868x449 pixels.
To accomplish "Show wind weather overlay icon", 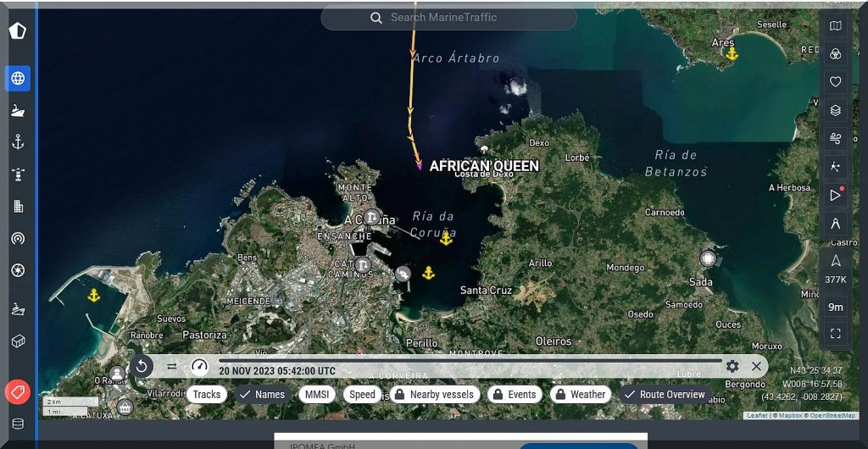I will click(x=835, y=137).
